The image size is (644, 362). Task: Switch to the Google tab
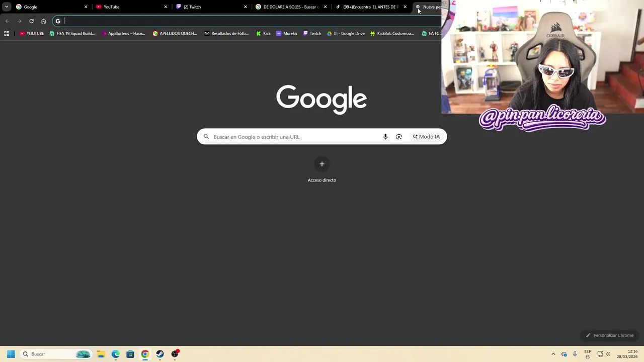coord(51,7)
